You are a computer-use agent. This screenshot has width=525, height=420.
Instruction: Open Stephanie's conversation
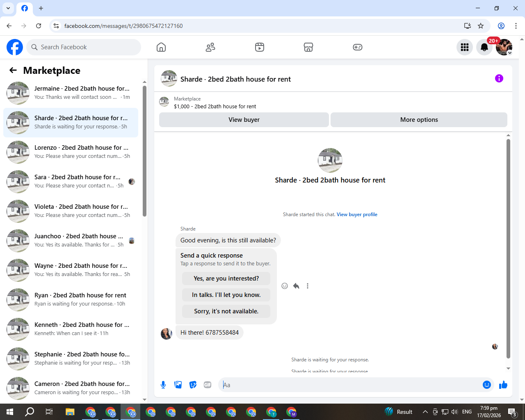[x=71, y=359]
